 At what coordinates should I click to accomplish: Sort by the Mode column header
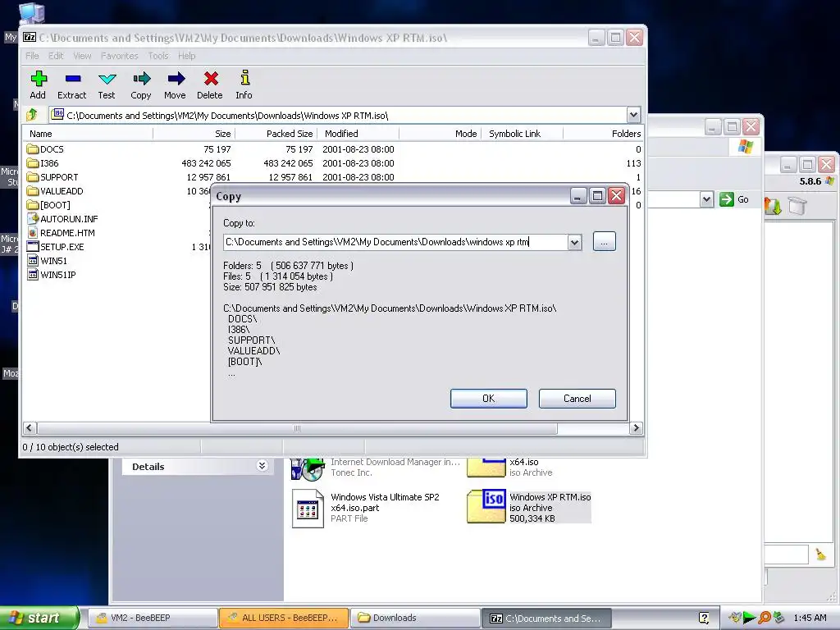[x=440, y=134]
